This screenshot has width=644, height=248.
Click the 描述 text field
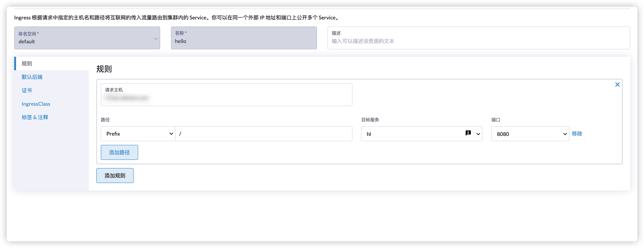(x=478, y=41)
